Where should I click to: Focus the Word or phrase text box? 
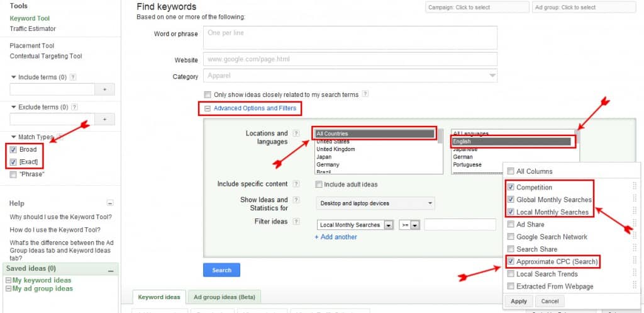pyautogui.click(x=350, y=38)
